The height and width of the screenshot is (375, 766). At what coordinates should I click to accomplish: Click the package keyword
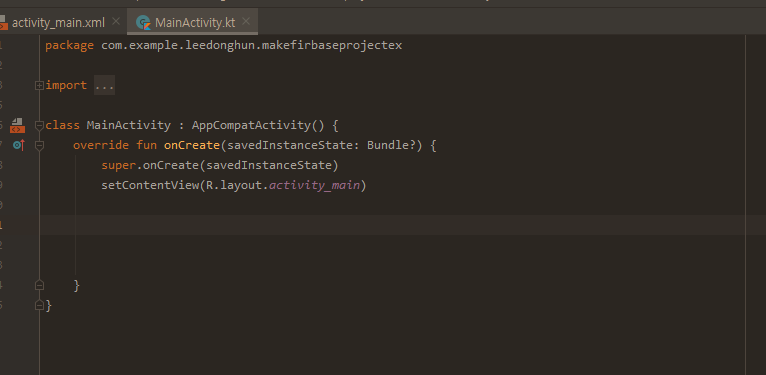point(69,45)
